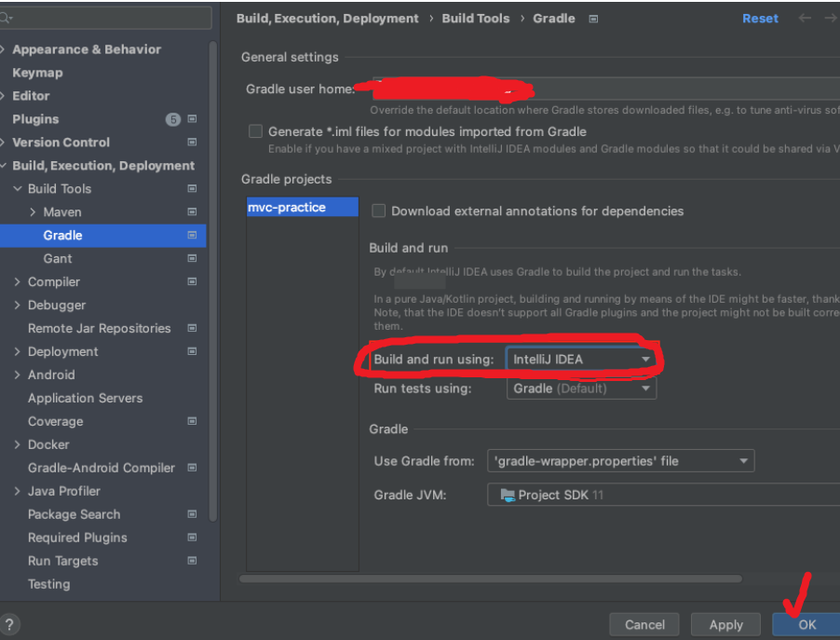
Task: Click project-level icon next to Run Targets
Action: 193,561
